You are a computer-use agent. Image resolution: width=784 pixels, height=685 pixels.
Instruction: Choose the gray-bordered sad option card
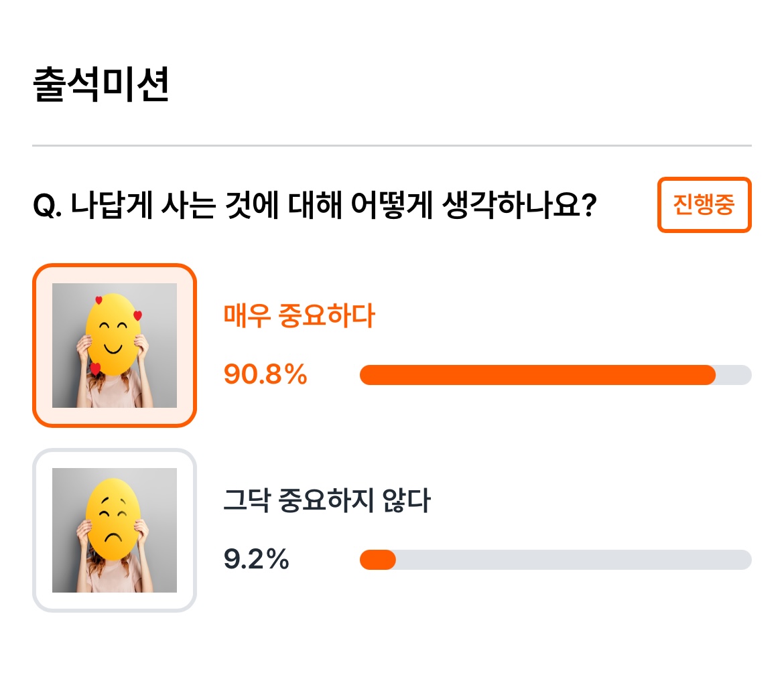coord(115,530)
